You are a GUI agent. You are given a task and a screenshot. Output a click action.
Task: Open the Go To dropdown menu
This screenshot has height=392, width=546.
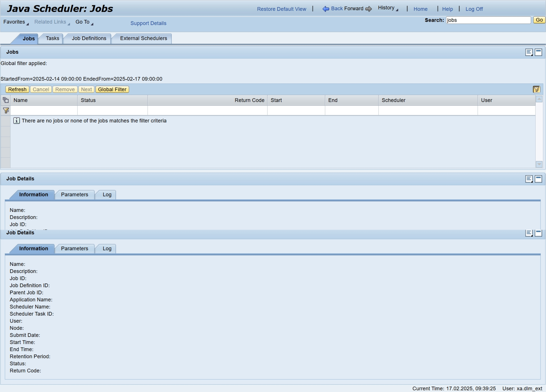[84, 22]
